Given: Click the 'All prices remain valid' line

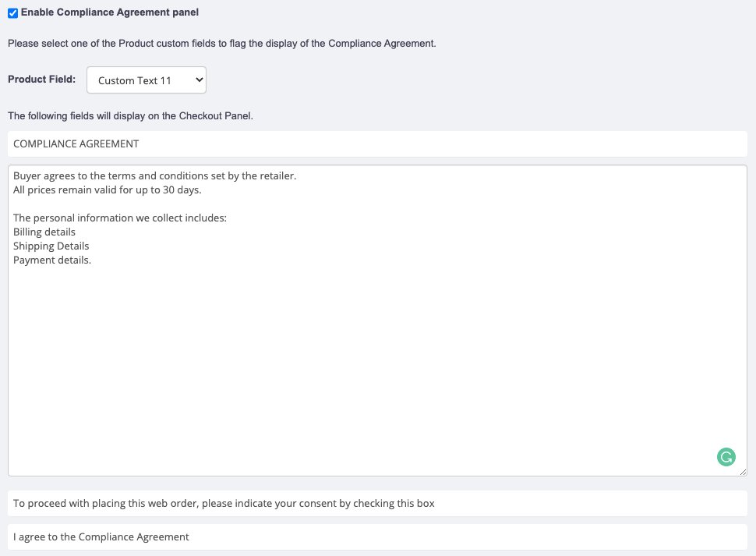Looking at the screenshot, I should 108,190.
